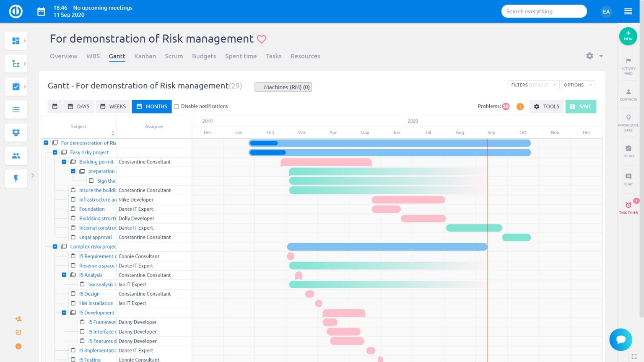Viewport: 644px width, 362px height.
Task: Switch to the Kanban tab
Action: pyautogui.click(x=145, y=56)
